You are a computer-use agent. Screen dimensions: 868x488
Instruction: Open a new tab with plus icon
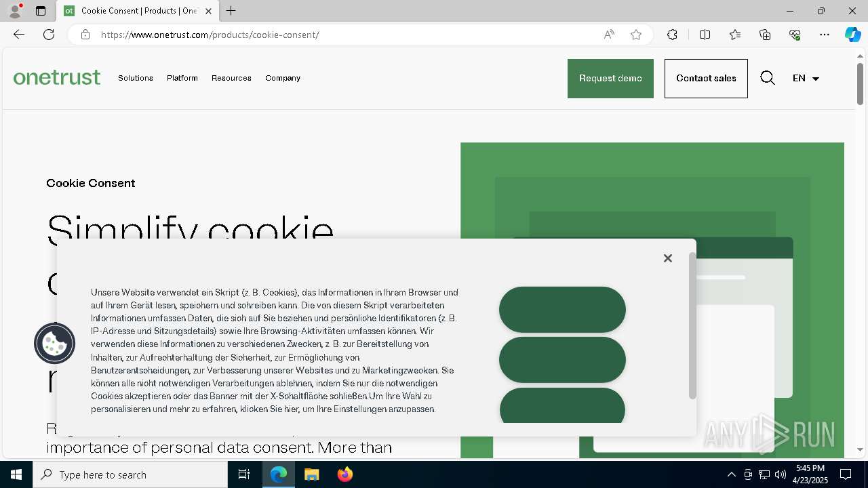[231, 11]
